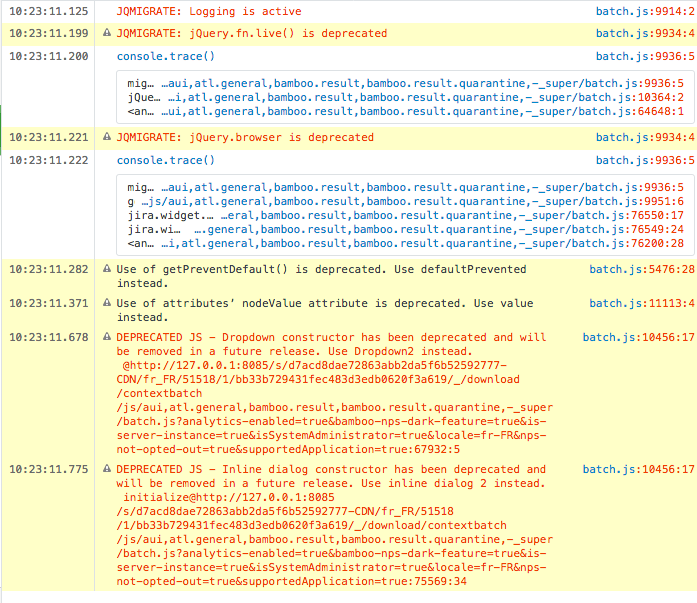
Task: Select 'DEPRECATED JS - Dropdown constructor' message
Action: [335, 393]
